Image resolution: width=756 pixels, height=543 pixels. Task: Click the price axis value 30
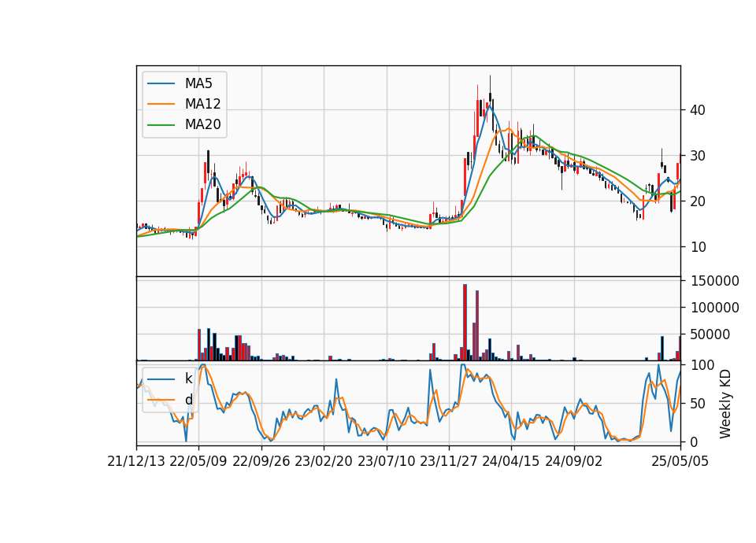(698, 156)
